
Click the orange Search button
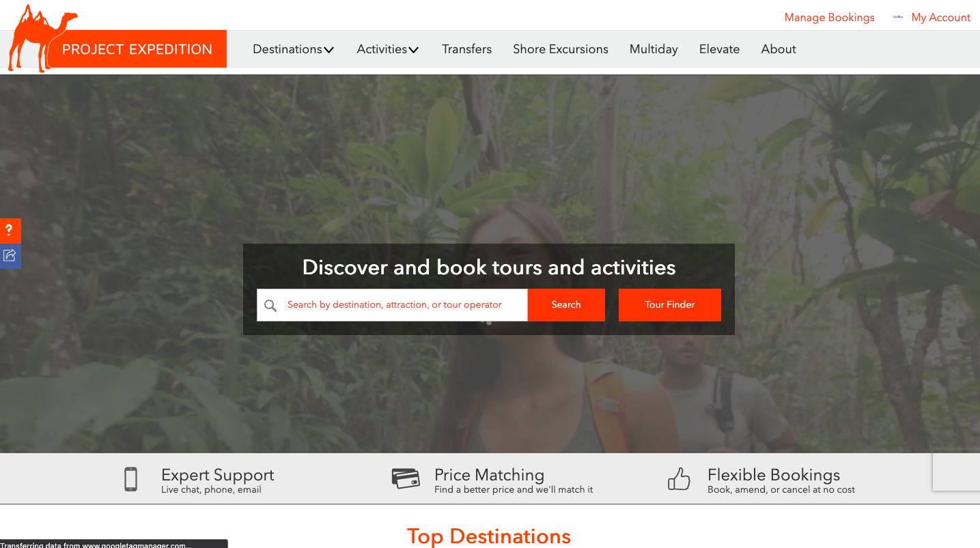(566, 305)
